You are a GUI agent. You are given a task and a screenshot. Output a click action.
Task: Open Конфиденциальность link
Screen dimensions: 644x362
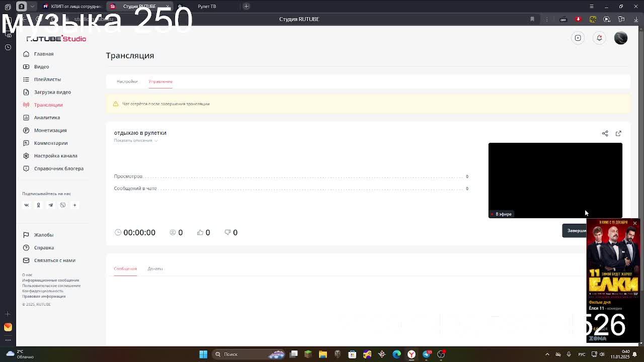[43, 291]
